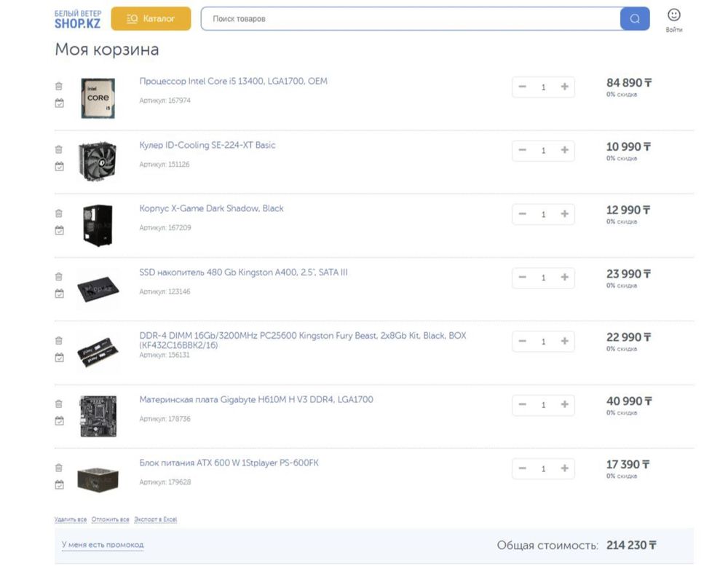Image resolution: width=728 pixels, height=566 pixels.
Task: Increase quantity of X-Game Dark Shadow case
Action: point(565,213)
